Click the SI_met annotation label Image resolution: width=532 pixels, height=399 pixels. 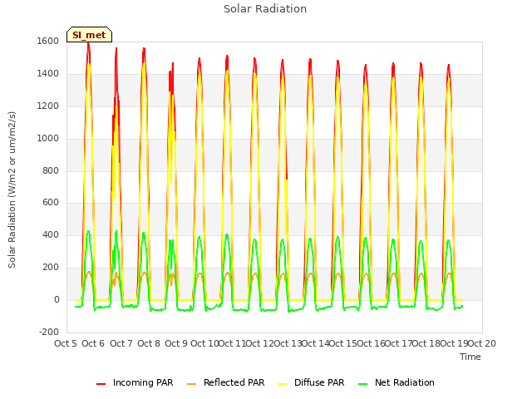point(89,35)
